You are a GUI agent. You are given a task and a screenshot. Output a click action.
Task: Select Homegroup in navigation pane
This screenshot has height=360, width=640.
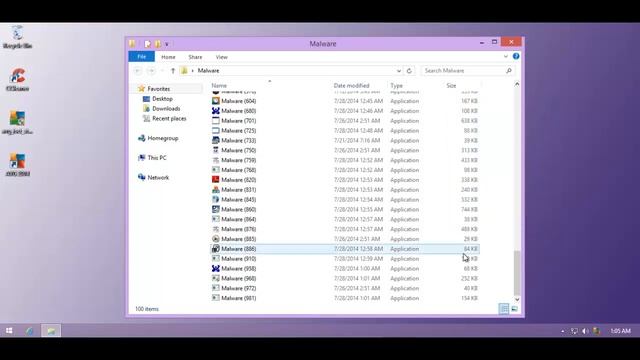click(162, 138)
